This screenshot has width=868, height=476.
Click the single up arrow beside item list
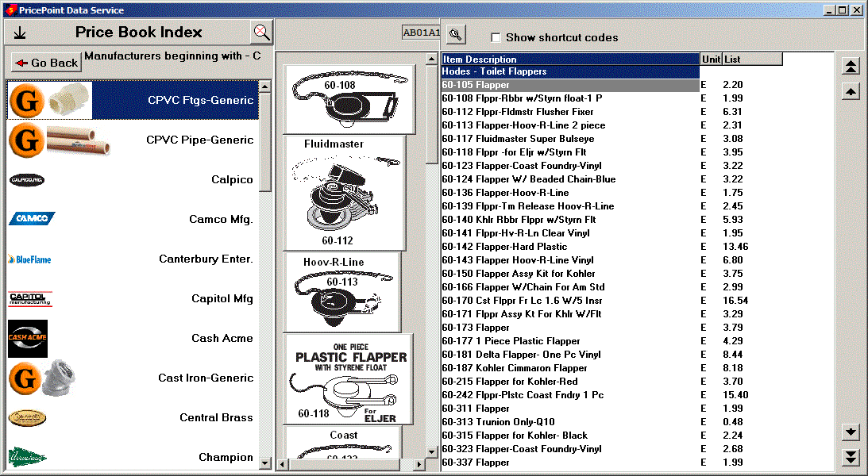(851, 92)
